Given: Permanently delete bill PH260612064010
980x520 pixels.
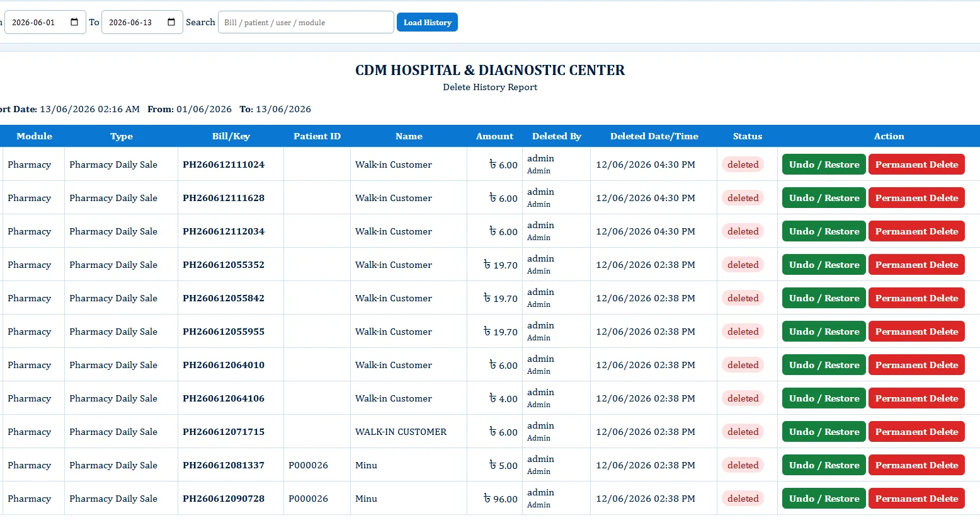Looking at the screenshot, I should point(916,365).
